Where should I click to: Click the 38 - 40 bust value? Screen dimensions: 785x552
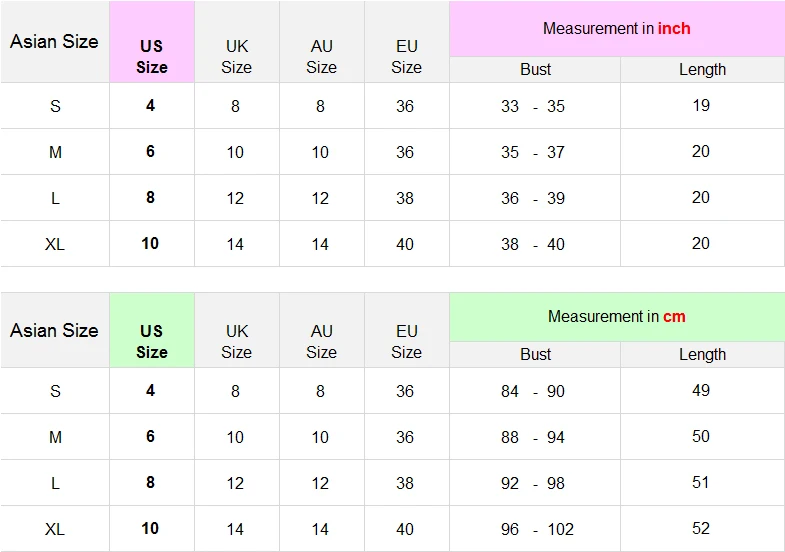click(x=533, y=244)
